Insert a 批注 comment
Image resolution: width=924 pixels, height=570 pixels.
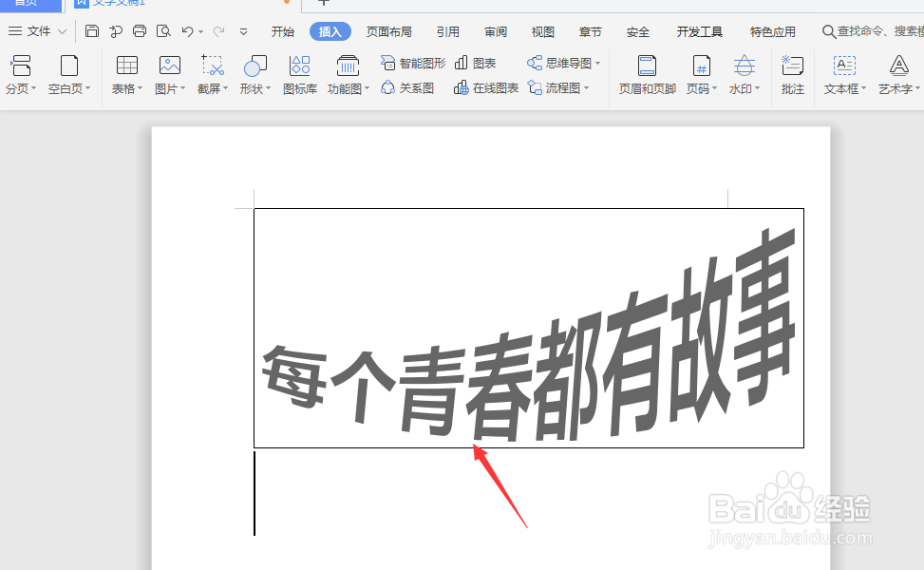pos(793,74)
